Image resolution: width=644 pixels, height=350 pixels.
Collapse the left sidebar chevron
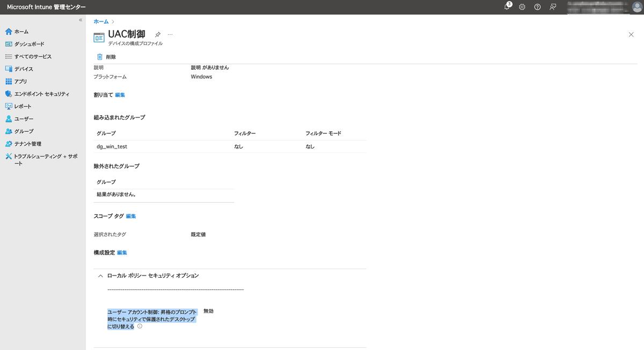(x=80, y=20)
